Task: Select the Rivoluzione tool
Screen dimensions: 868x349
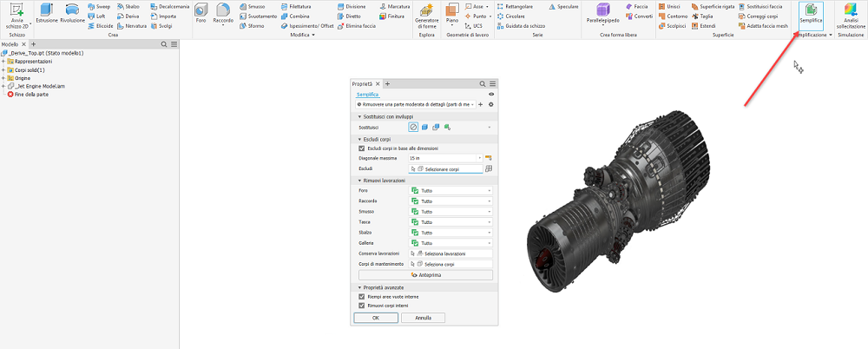Action: (x=72, y=17)
